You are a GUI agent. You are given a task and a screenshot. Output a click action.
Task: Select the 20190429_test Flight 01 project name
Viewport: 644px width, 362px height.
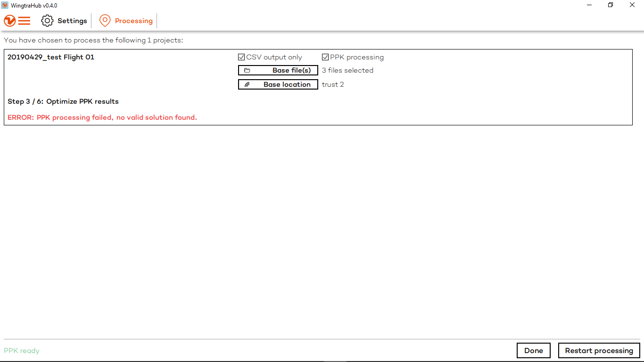click(x=51, y=57)
